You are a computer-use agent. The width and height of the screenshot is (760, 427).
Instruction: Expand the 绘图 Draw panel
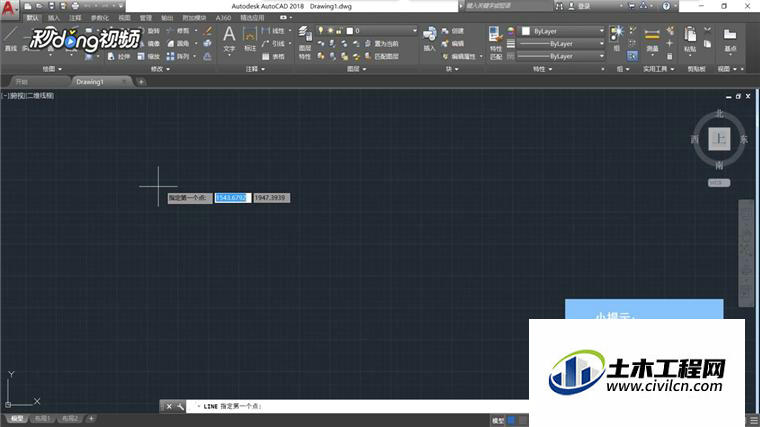[52, 69]
